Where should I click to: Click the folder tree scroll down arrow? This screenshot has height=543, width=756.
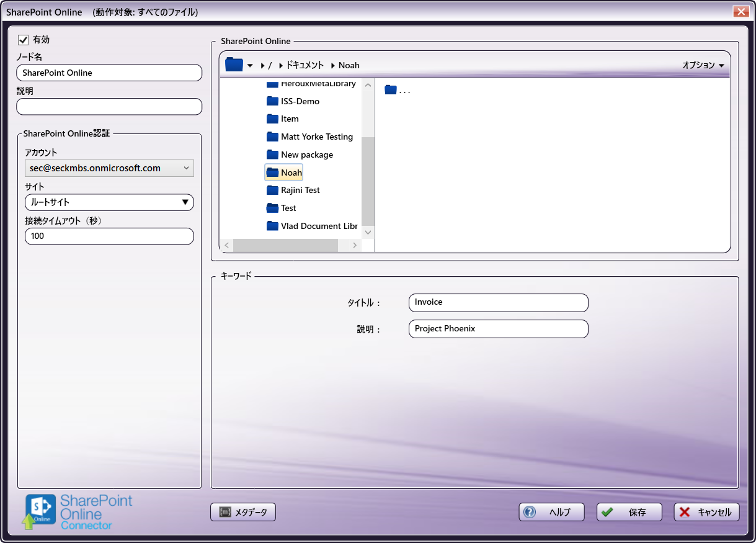pyautogui.click(x=368, y=232)
